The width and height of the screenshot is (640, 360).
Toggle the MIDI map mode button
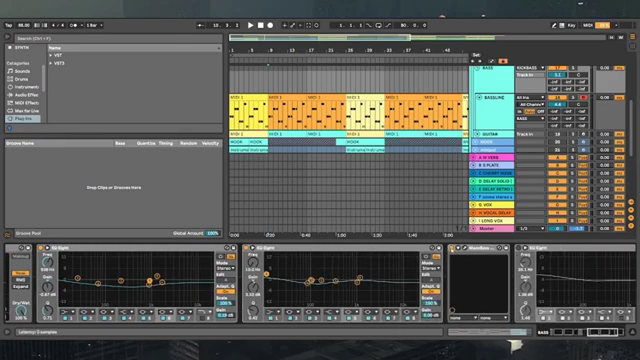tap(588, 25)
